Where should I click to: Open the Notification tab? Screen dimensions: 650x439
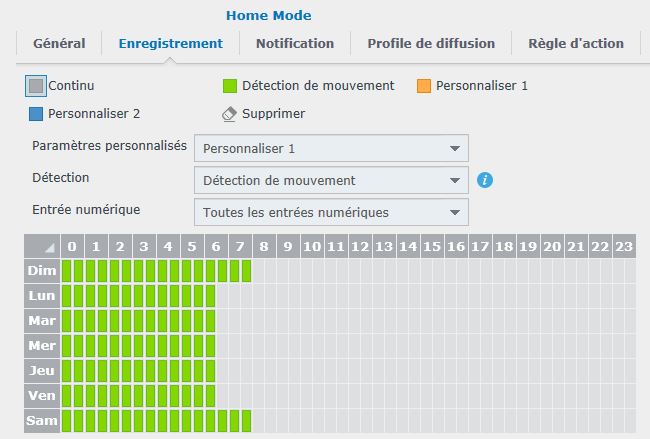pyautogui.click(x=295, y=43)
